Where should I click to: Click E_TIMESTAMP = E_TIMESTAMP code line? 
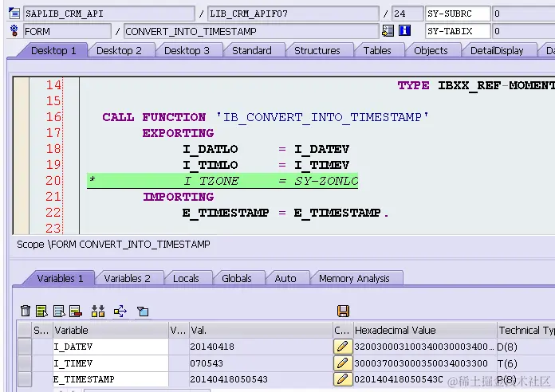[285, 213]
